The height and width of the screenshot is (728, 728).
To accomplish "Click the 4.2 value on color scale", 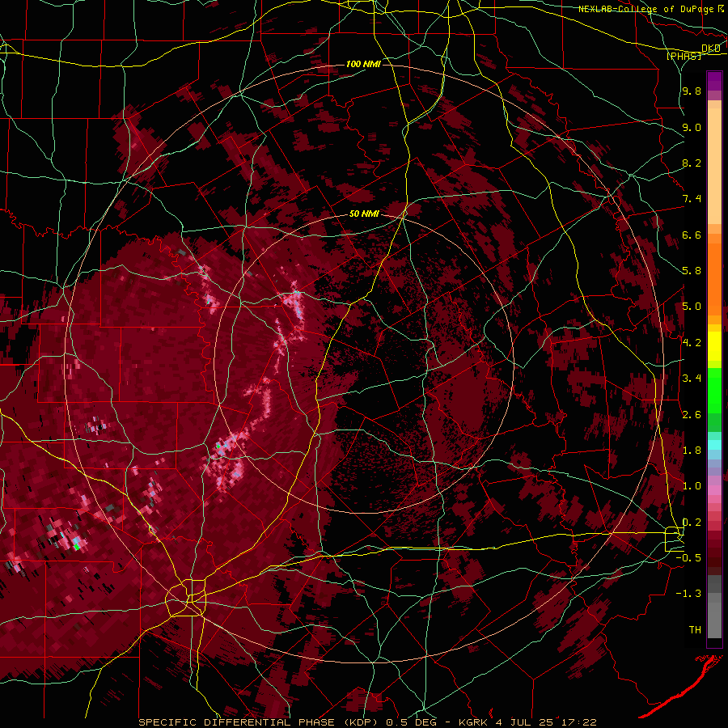I will [692, 343].
